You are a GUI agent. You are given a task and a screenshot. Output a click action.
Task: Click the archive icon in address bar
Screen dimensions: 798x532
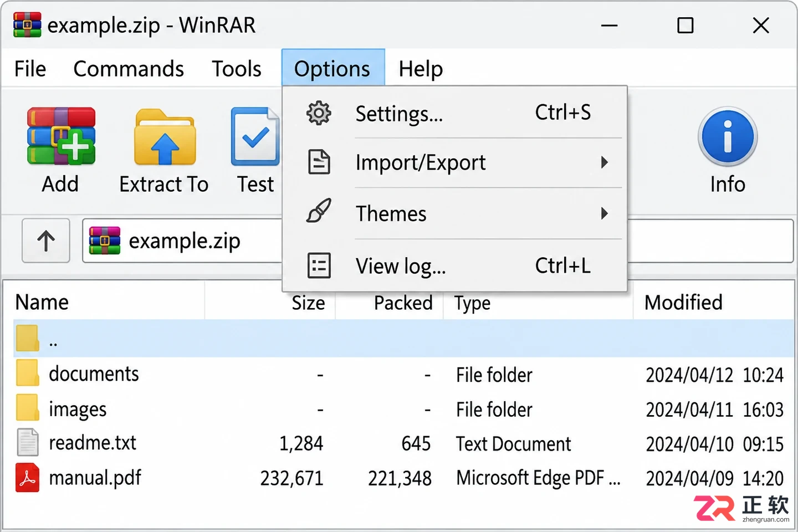pyautogui.click(x=105, y=241)
